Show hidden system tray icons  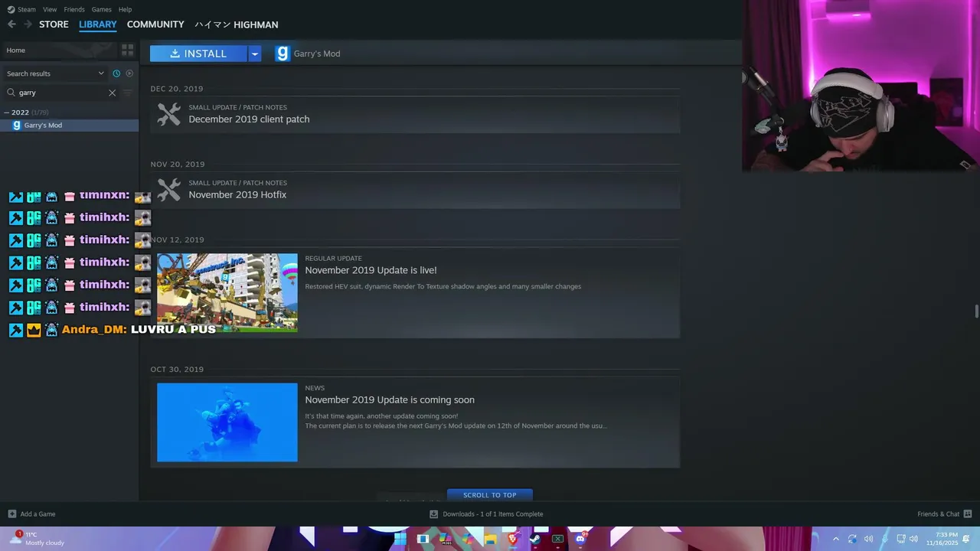pos(835,539)
